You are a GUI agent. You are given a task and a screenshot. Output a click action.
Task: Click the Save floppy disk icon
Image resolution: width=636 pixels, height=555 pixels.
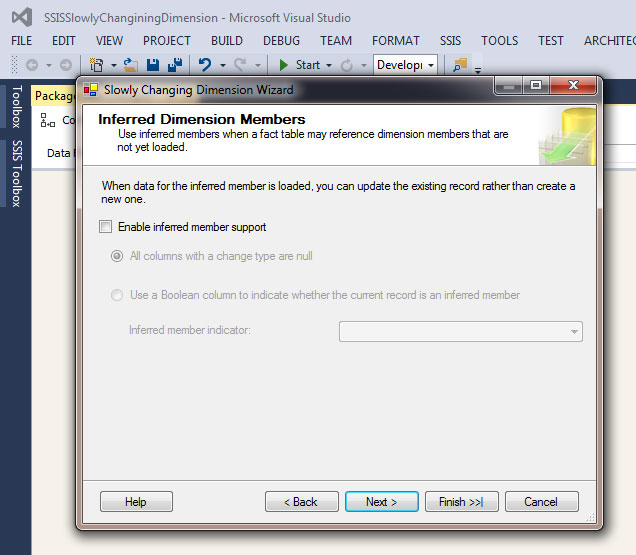click(x=153, y=65)
